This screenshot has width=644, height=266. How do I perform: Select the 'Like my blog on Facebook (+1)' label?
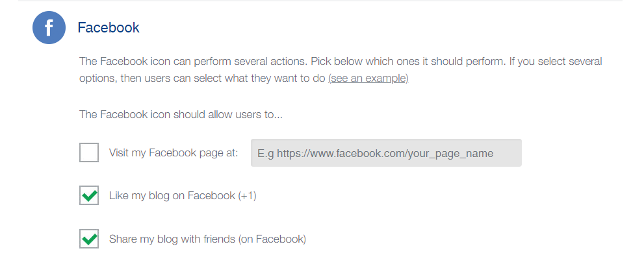pos(183,195)
